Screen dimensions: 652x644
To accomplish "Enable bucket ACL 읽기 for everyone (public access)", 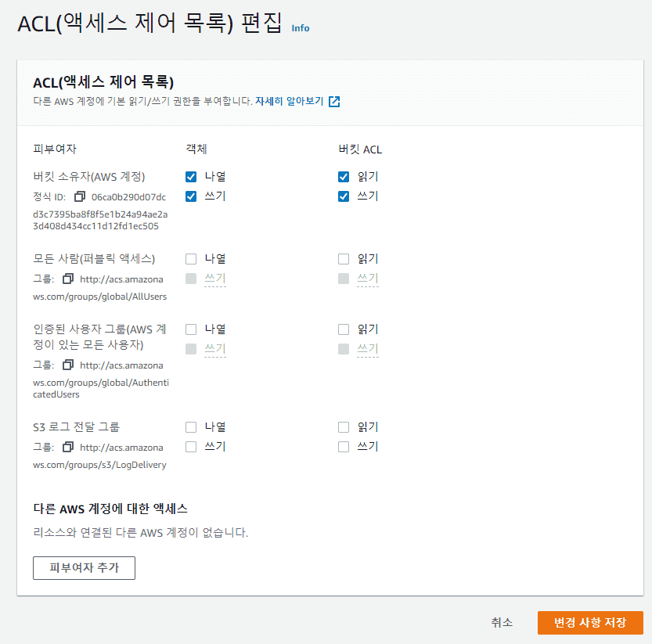I will tap(344, 259).
